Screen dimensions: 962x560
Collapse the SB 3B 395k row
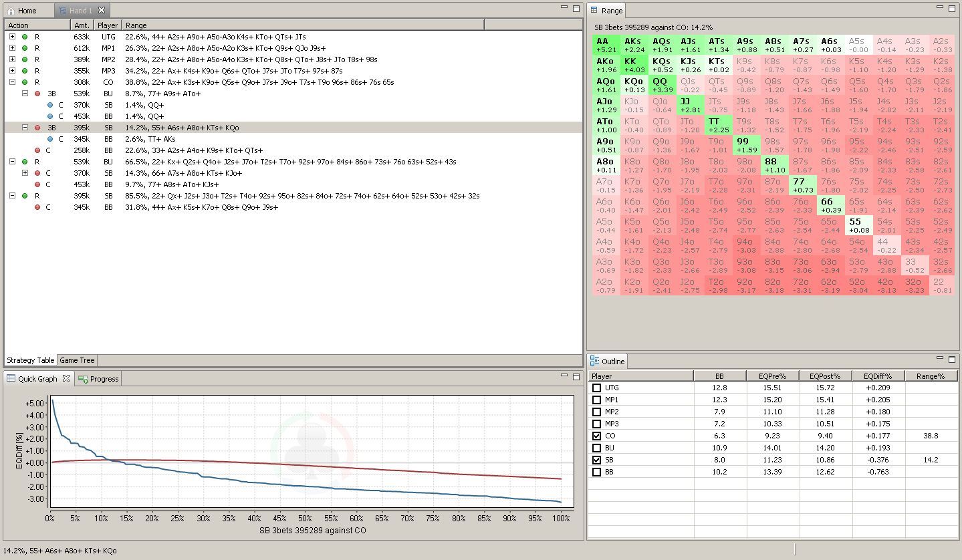pos(25,128)
